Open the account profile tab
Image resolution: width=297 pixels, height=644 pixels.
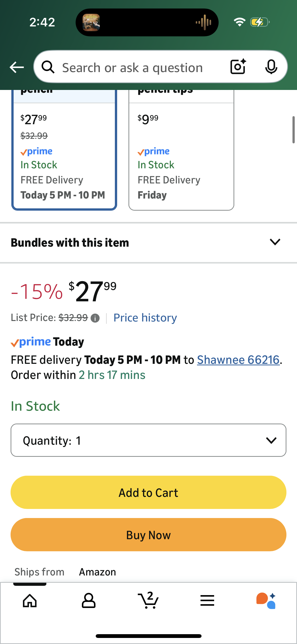click(x=89, y=601)
